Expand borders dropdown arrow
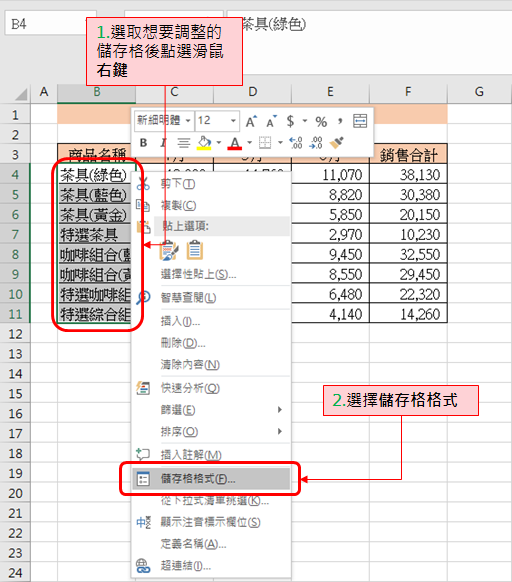The image size is (512, 582). click(x=280, y=143)
